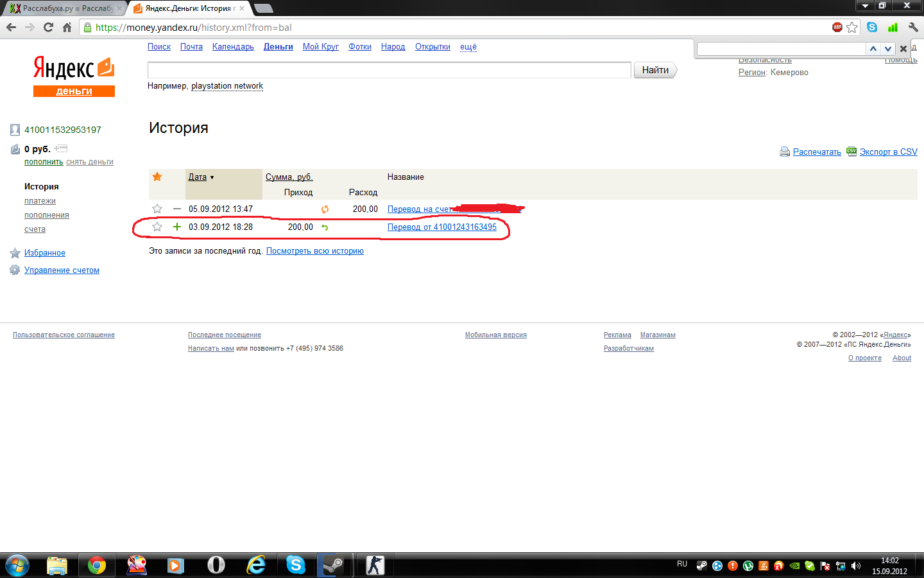Screen dimensions: 924x578
Task: Jump to the previous find result
Action: pyautogui.click(x=873, y=49)
